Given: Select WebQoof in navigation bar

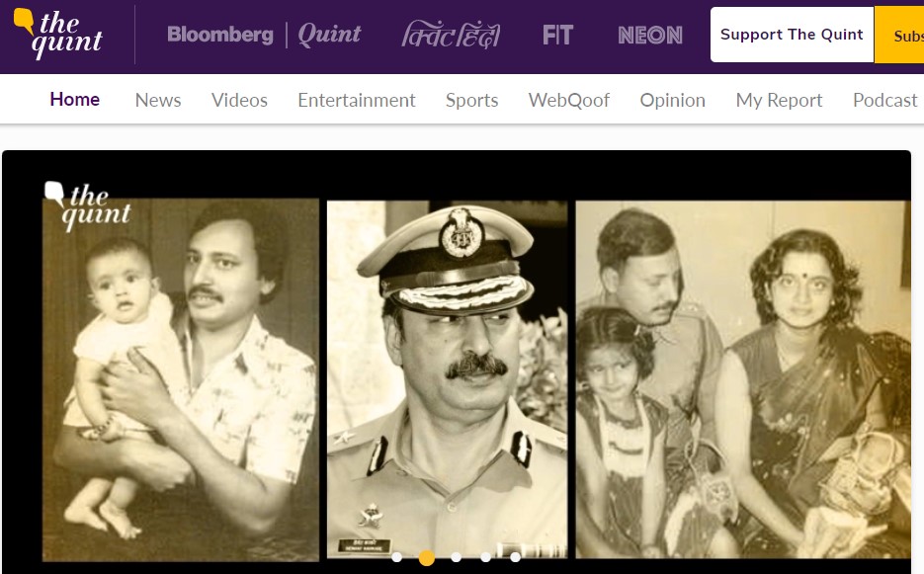Looking at the screenshot, I should point(569,100).
